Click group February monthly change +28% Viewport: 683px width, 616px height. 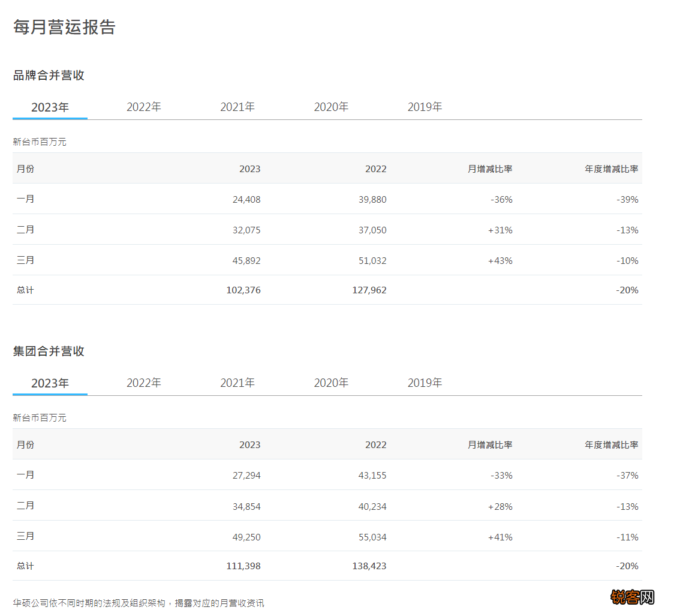click(x=500, y=507)
